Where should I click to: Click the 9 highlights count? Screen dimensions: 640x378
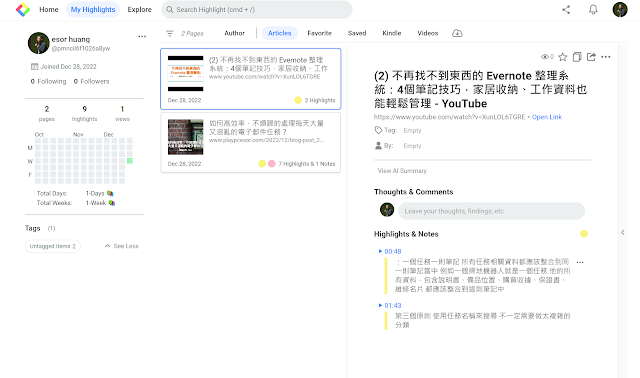84,113
